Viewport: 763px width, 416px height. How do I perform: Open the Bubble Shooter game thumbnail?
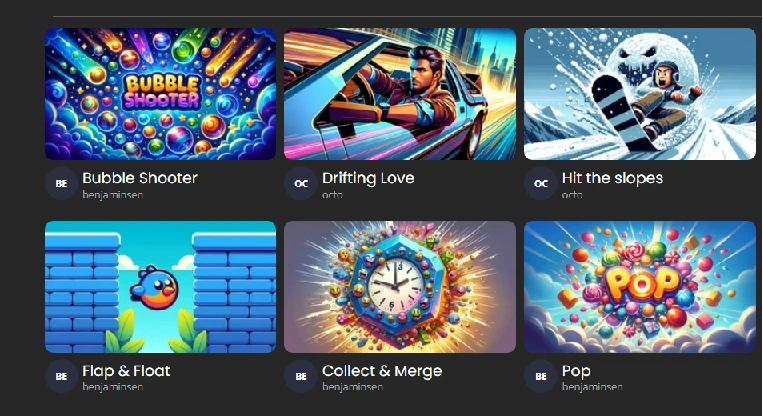point(161,94)
